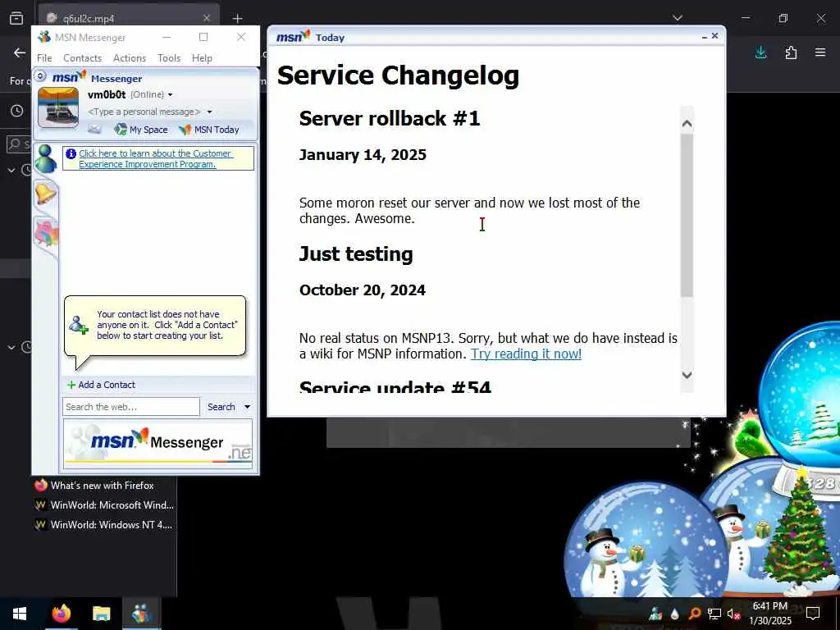840x630 pixels.
Task: Open Firefox hamburger application menu
Action: pos(820,52)
